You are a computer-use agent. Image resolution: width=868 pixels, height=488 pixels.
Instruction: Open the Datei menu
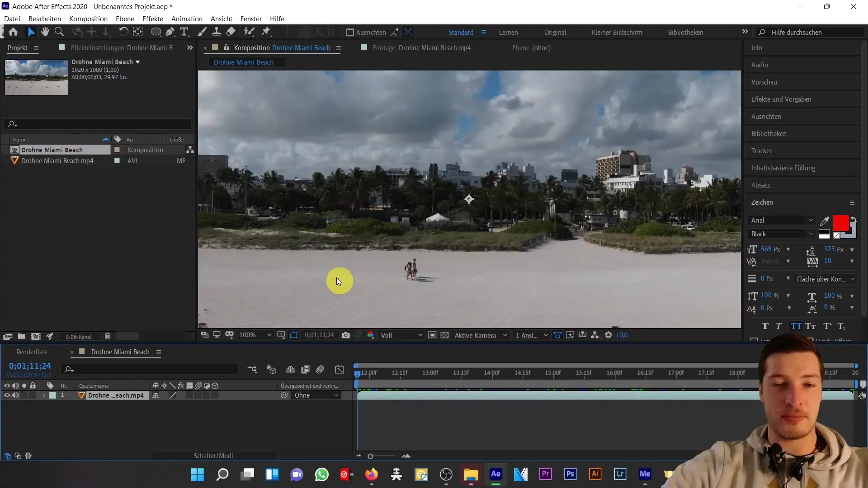[12, 19]
